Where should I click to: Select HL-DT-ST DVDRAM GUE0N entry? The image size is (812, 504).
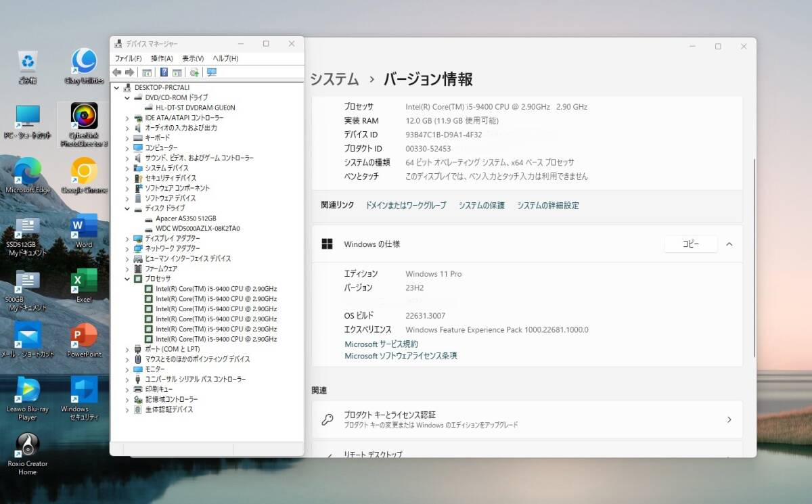195,108
